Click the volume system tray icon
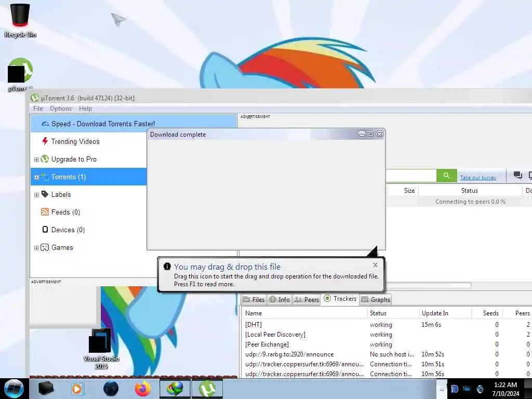Screen dimensions: 532x399 coord(480,389)
